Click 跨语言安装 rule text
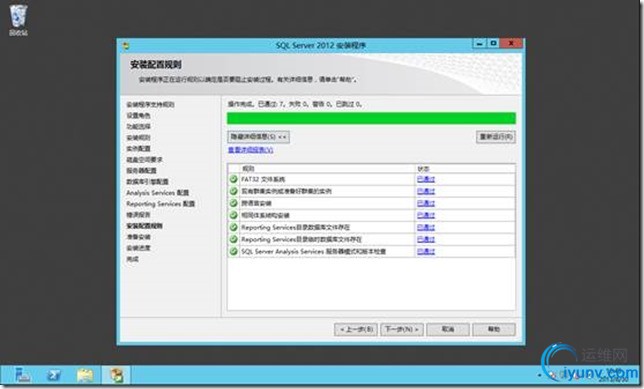The height and width of the screenshot is (389, 644). [x=256, y=203]
